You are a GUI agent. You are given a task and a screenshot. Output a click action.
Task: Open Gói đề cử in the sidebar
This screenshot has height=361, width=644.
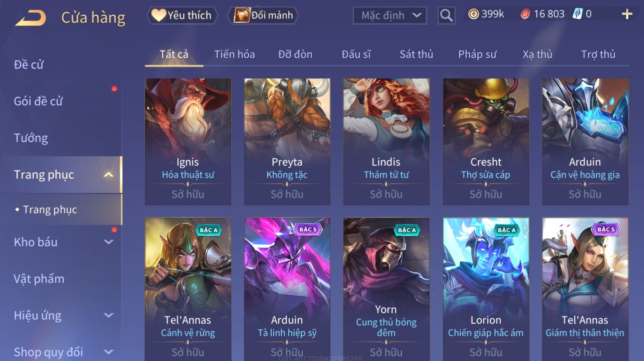pos(38,101)
